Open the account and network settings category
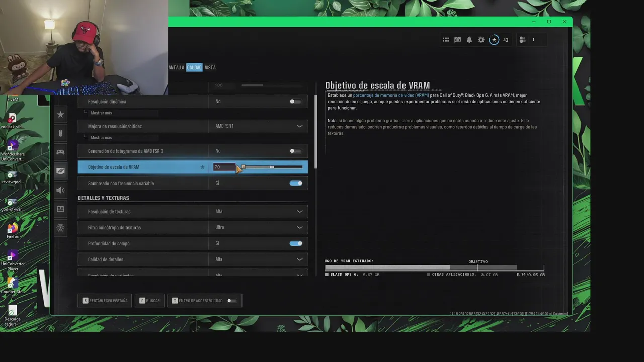 point(60,228)
